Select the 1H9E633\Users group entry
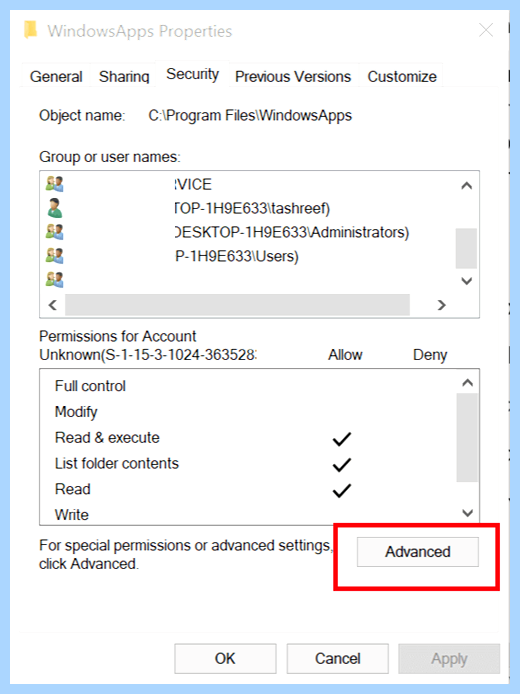520x694 pixels. pyautogui.click(x=237, y=256)
